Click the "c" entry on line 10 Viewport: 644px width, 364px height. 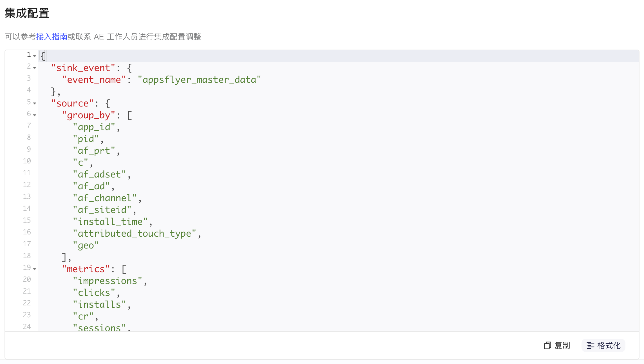80,163
